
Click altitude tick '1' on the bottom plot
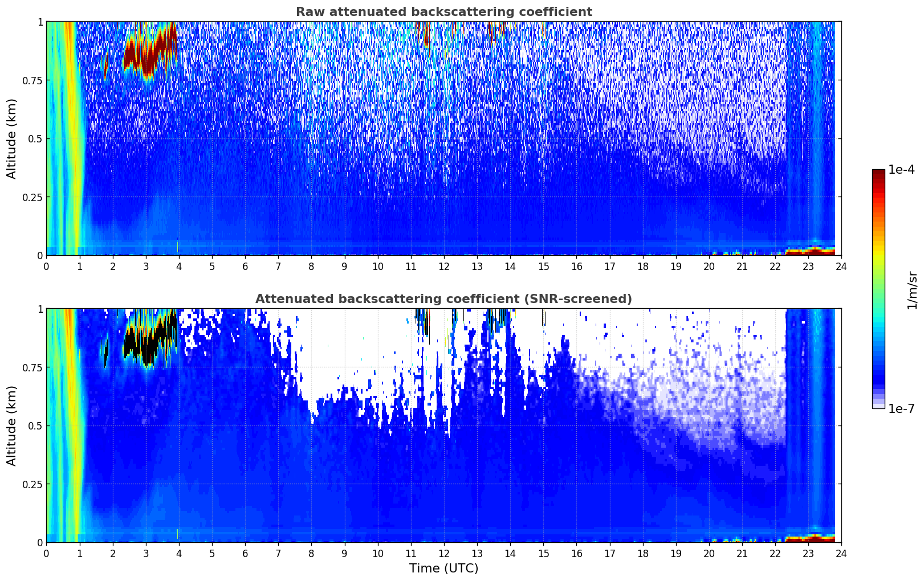click(40, 309)
